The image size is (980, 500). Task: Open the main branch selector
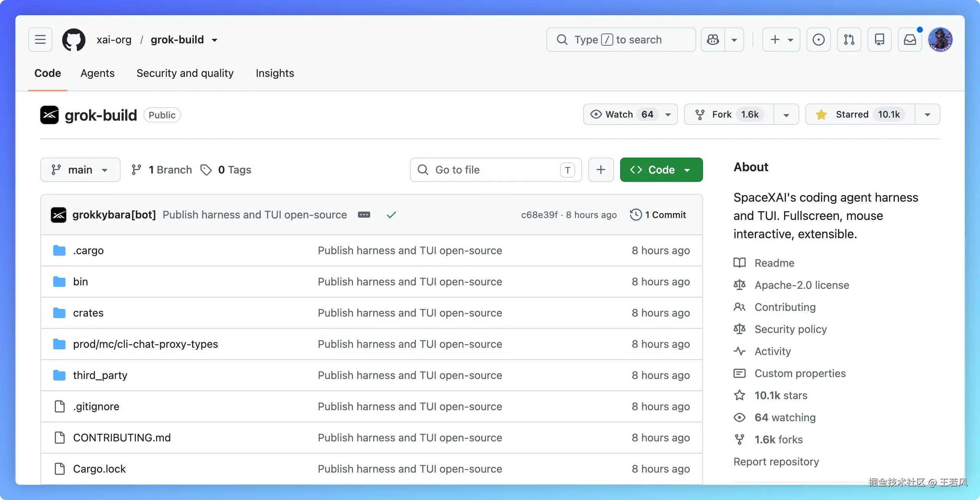click(x=80, y=170)
